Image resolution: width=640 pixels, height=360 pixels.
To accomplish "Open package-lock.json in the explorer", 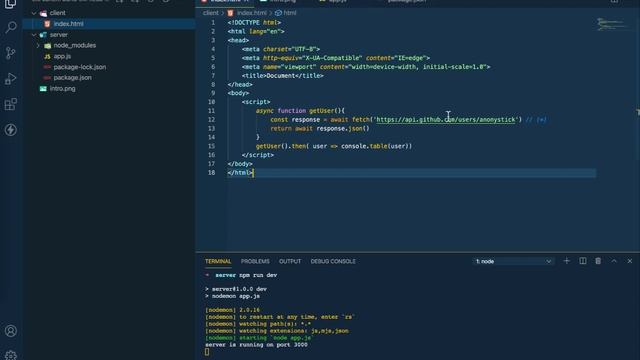I will [80, 67].
